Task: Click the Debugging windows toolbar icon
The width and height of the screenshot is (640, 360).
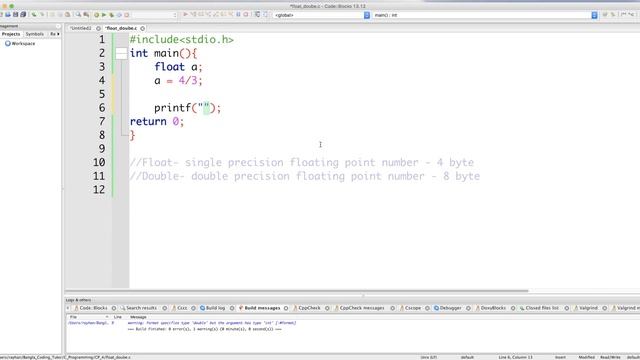Action: click(x=257, y=15)
